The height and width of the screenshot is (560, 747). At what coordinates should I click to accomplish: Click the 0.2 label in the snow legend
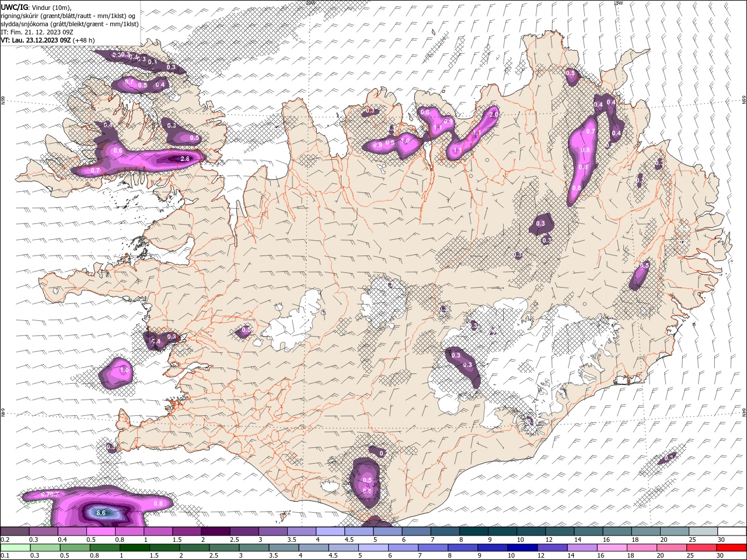pyautogui.click(x=4, y=540)
